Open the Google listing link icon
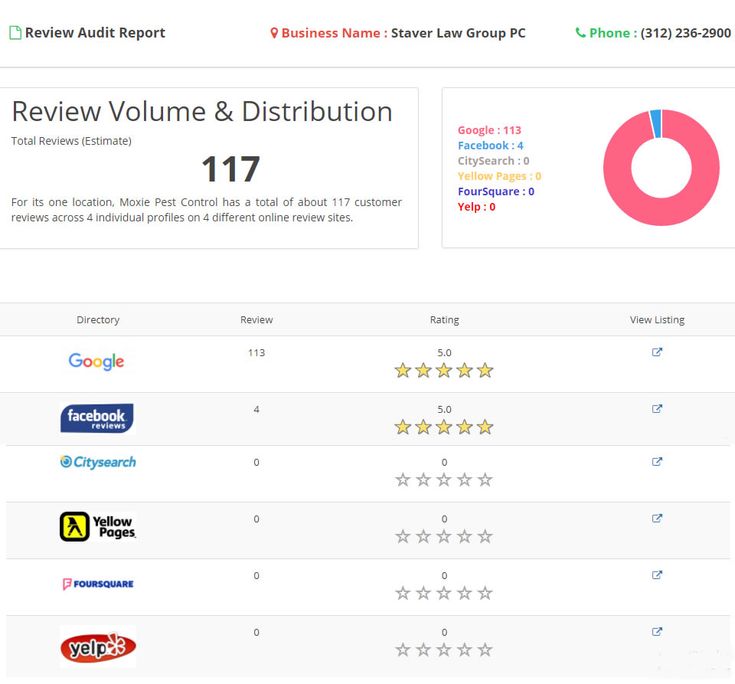The image size is (735, 684). pos(657,352)
